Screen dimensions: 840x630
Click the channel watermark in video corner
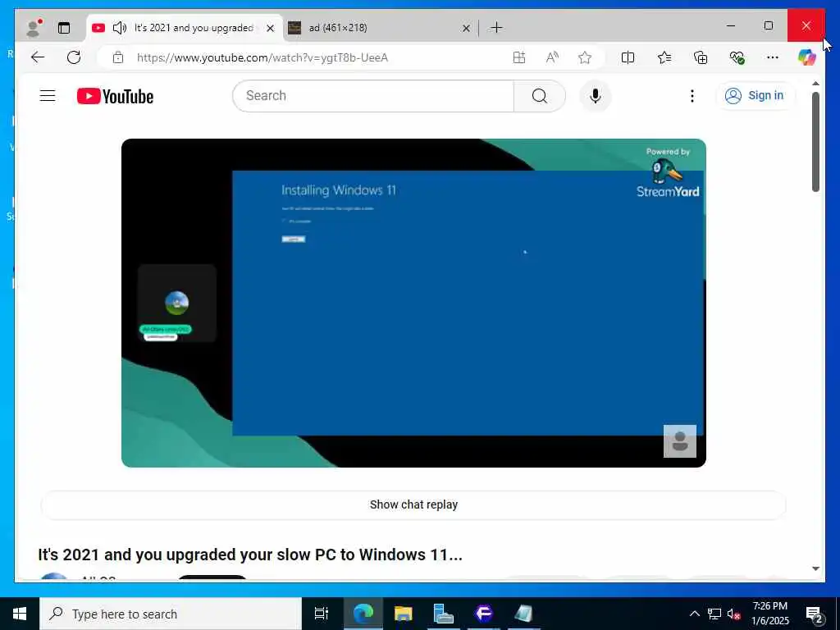point(680,441)
